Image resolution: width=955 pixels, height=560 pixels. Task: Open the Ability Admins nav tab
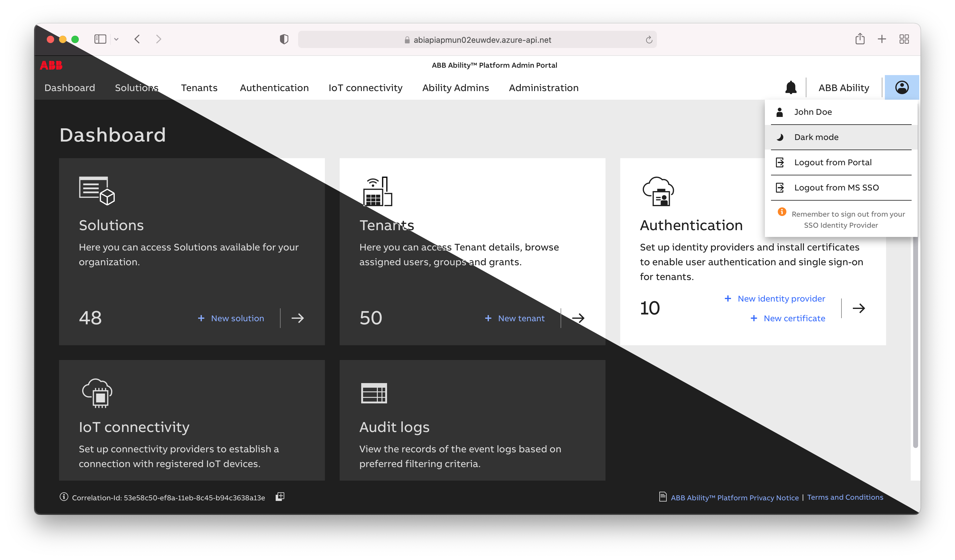(456, 88)
